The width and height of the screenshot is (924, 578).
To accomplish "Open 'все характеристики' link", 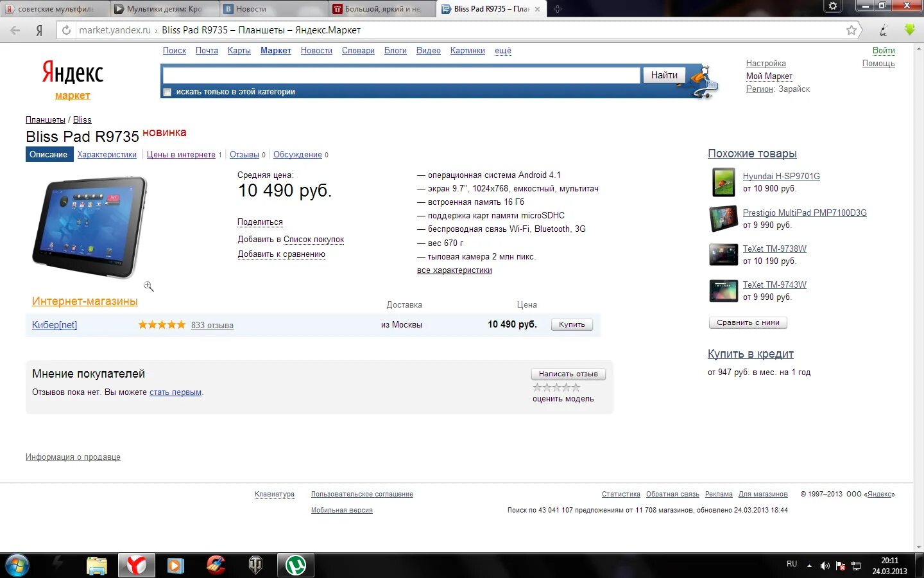I will click(454, 270).
